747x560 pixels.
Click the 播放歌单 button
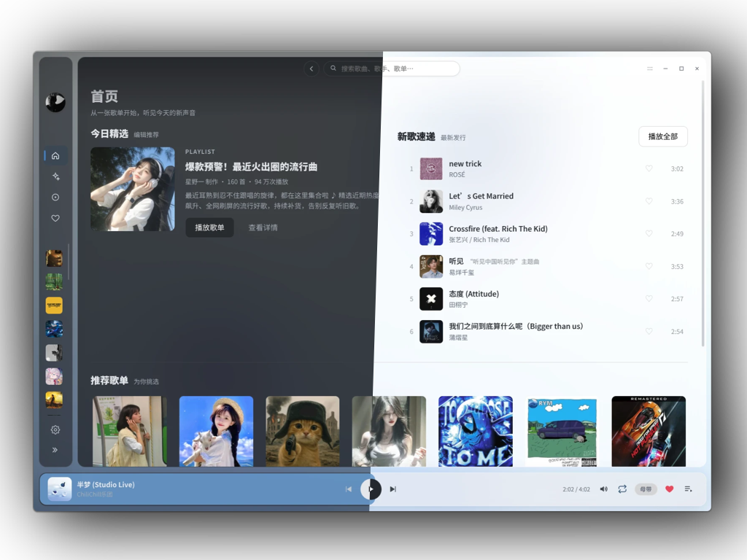click(209, 227)
